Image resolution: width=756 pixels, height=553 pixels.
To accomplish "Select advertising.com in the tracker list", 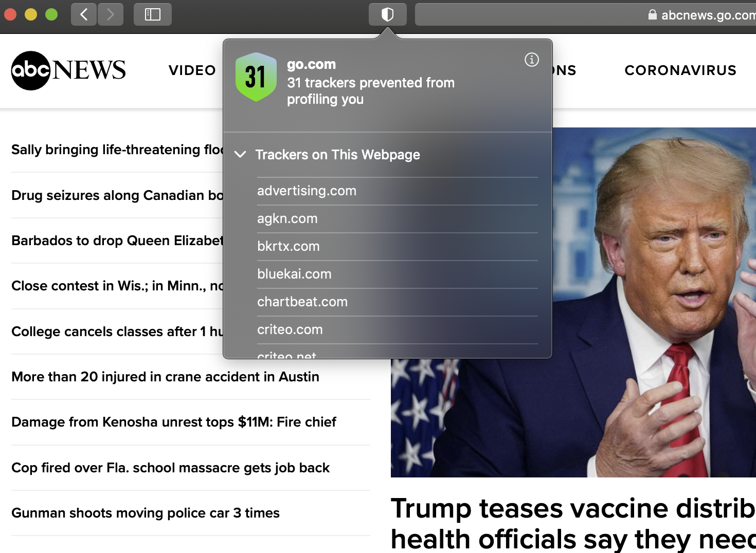I will [398, 191].
